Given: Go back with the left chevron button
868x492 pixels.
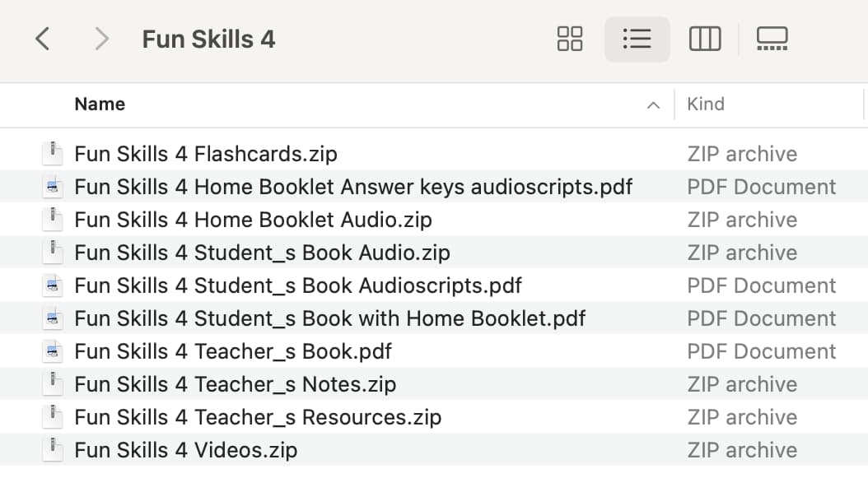Looking at the screenshot, I should pos(43,39).
